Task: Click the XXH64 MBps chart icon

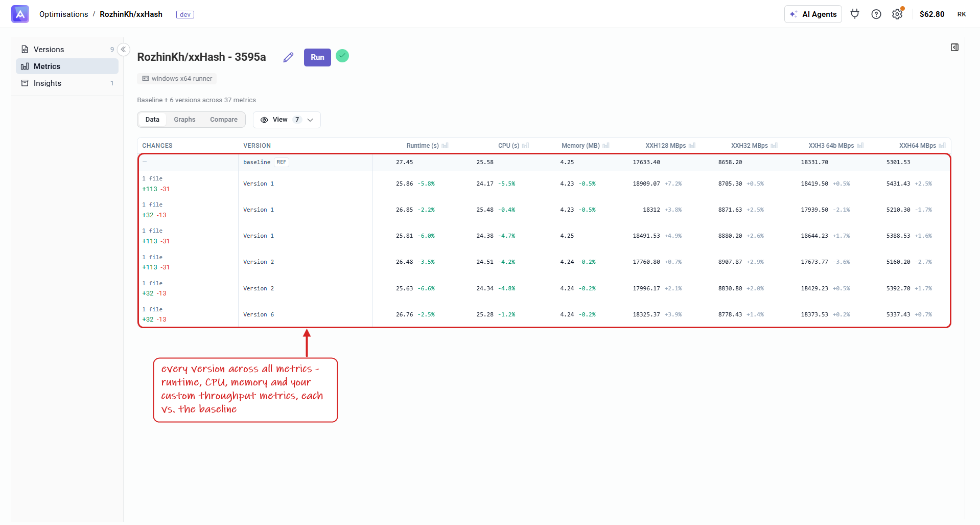Action: (x=942, y=146)
